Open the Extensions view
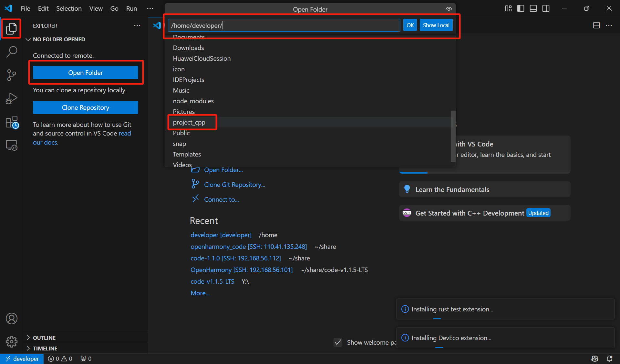 click(12, 122)
